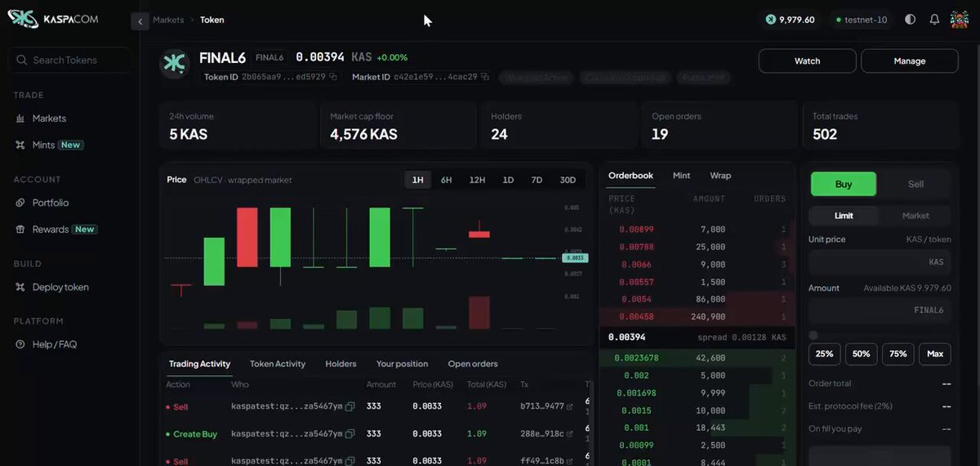Open the testnet-10 network selector
Viewport: 980px width, 466px height.
(861, 20)
